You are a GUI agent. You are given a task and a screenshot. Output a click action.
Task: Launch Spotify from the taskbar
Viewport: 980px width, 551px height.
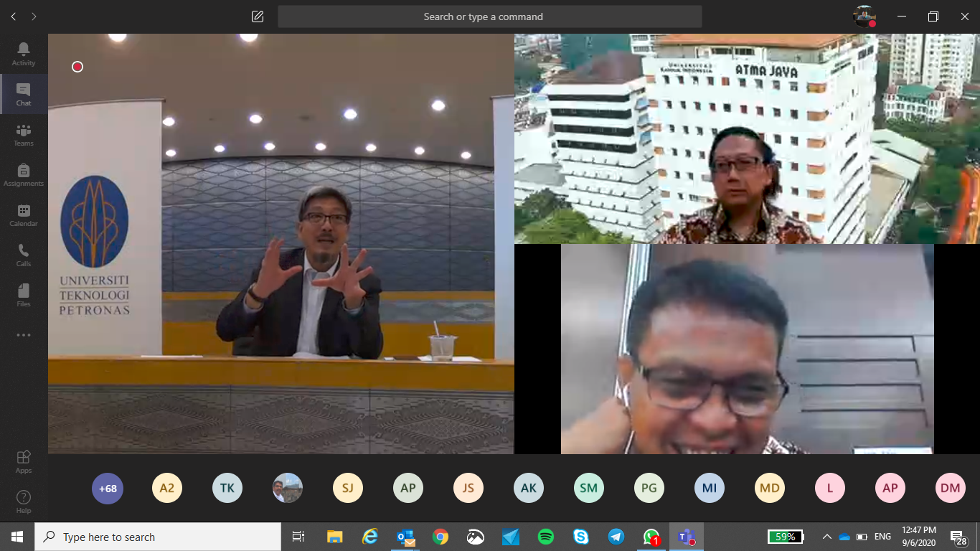(x=545, y=537)
